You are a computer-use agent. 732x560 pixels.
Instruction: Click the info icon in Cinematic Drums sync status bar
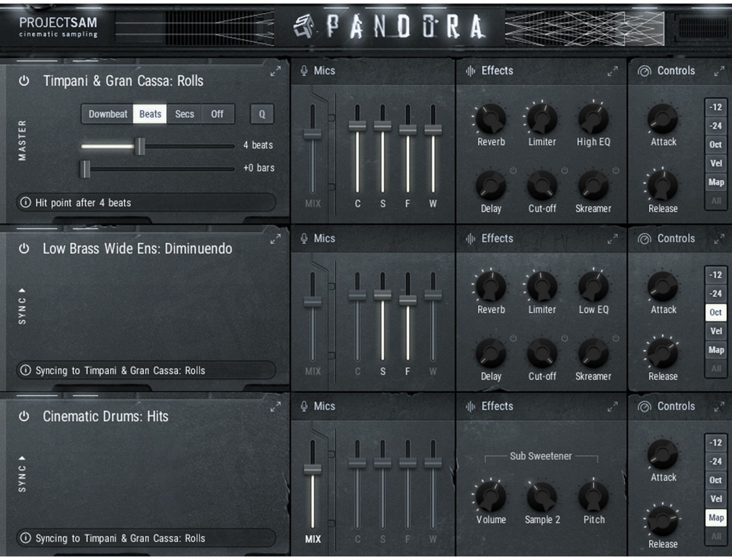tap(25, 538)
